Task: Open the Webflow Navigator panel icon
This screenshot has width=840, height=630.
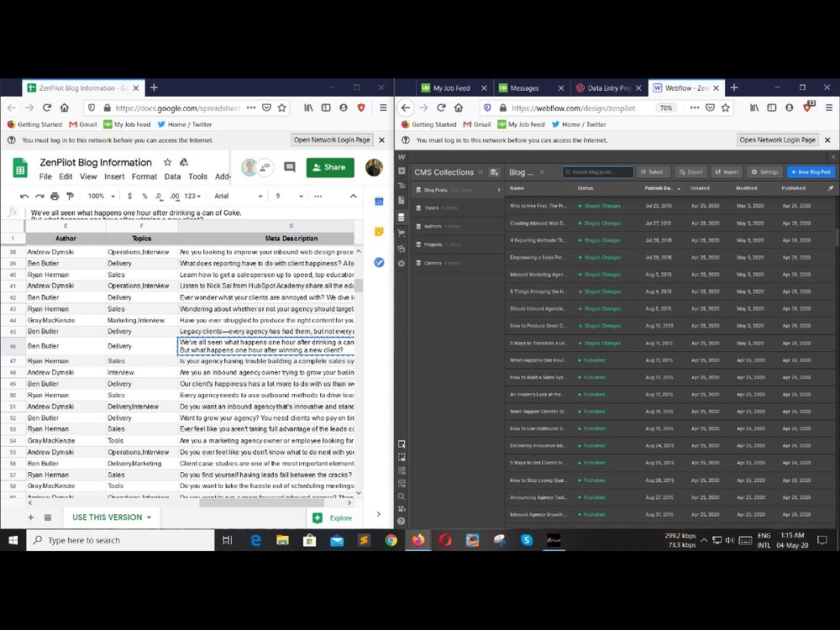Action: (402, 186)
